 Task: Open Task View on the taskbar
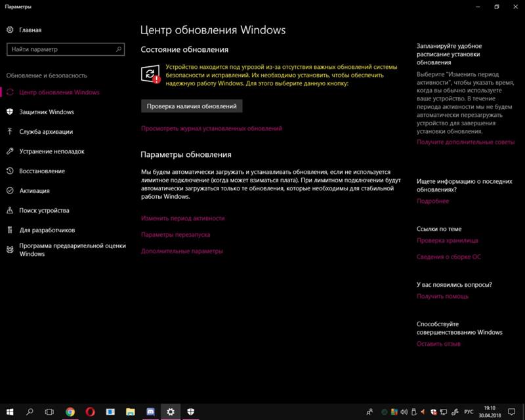pyautogui.click(x=50, y=411)
